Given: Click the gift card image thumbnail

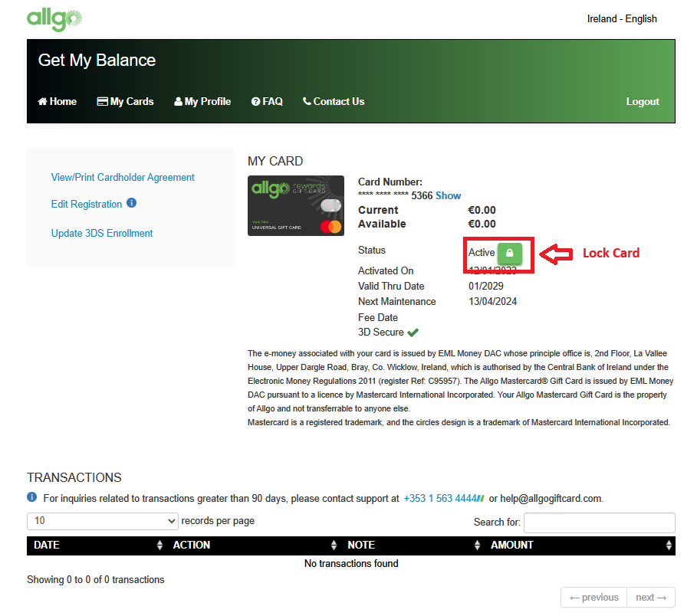Looking at the screenshot, I should click(297, 206).
